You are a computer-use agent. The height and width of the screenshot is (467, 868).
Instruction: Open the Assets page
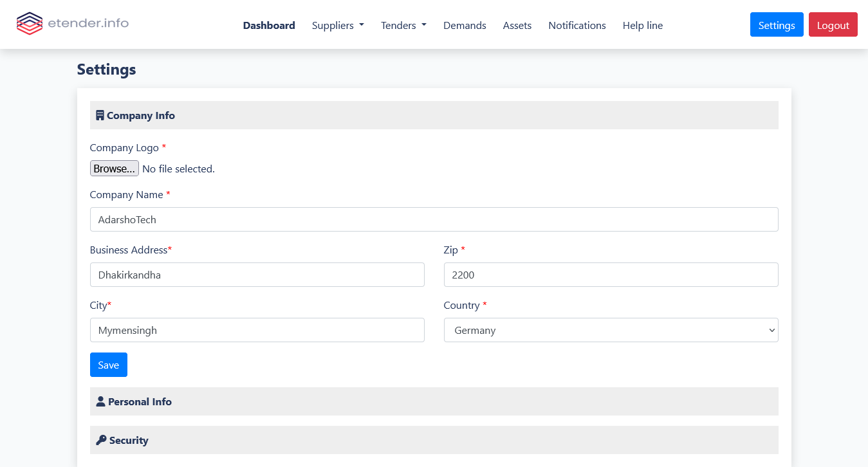[x=517, y=25]
